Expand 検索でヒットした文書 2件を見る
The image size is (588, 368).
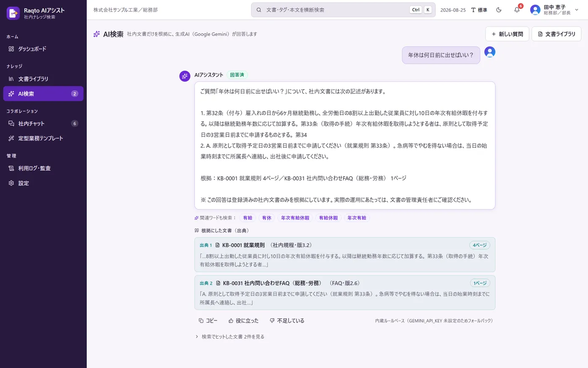point(230,337)
